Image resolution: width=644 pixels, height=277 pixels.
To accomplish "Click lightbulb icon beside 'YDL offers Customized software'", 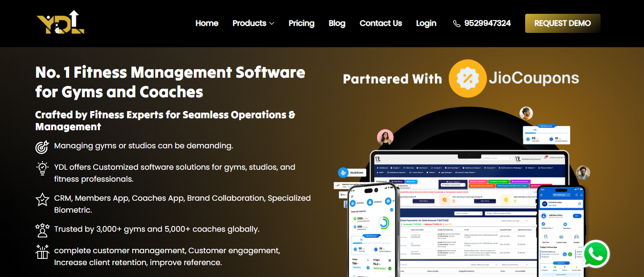I will click(x=42, y=168).
